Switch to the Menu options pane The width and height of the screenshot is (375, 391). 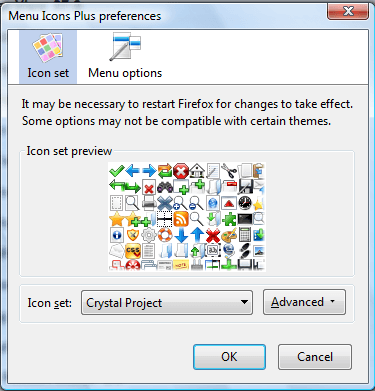click(125, 57)
